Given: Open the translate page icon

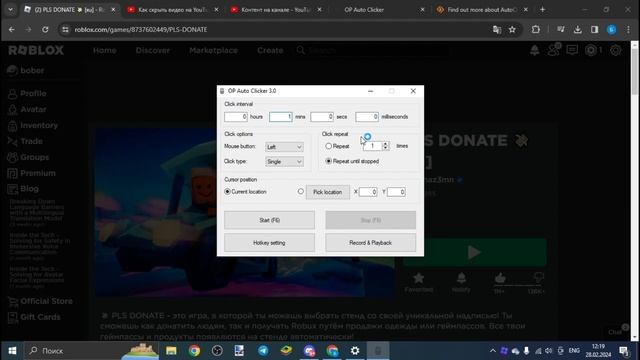Looking at the screenshot, I should tap(497, 29).
